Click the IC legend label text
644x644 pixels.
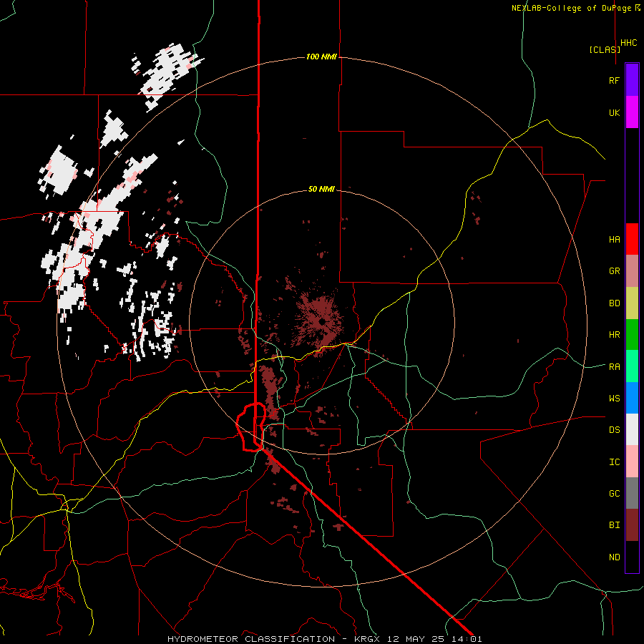click(615, 462)
